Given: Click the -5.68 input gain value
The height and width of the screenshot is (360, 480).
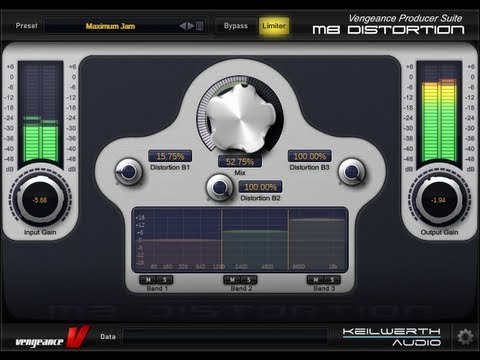Looking at the screenshot, I should pos(40,200).
